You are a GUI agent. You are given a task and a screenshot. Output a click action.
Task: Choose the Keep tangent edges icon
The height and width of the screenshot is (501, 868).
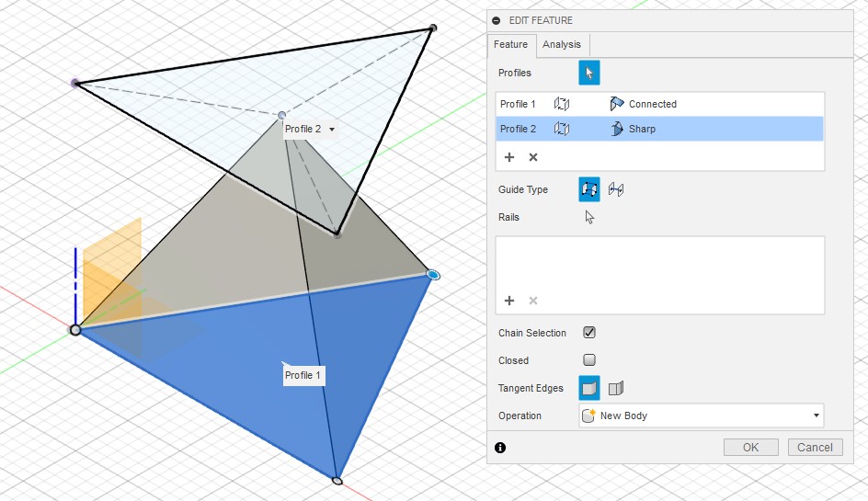tap(616, 388)
